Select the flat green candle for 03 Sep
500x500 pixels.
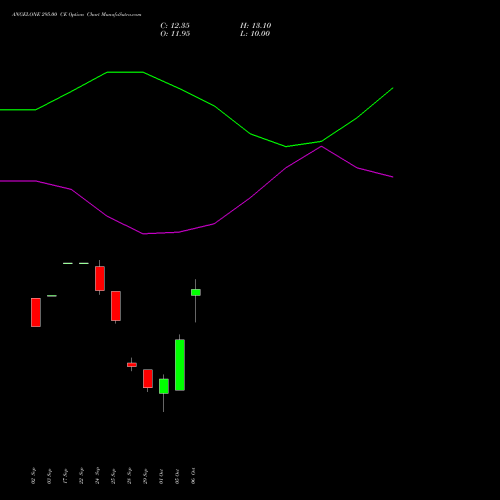click(x=52, y=296)
